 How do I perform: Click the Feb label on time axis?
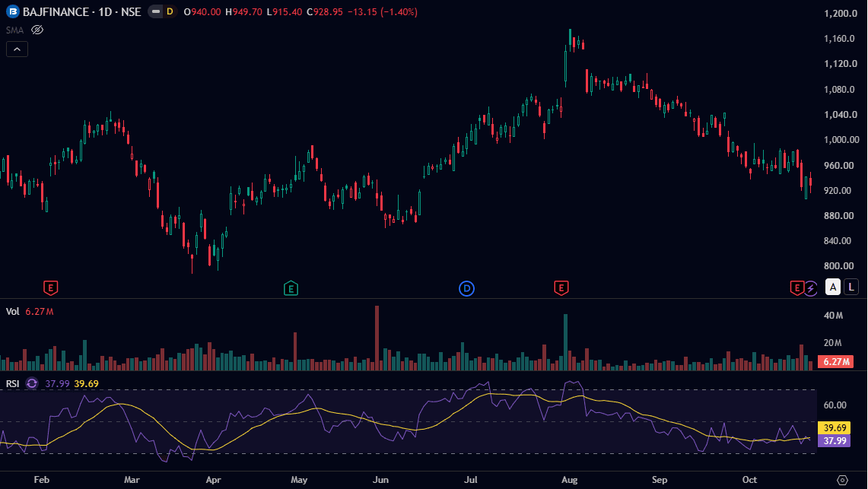(x=42, y=480)
